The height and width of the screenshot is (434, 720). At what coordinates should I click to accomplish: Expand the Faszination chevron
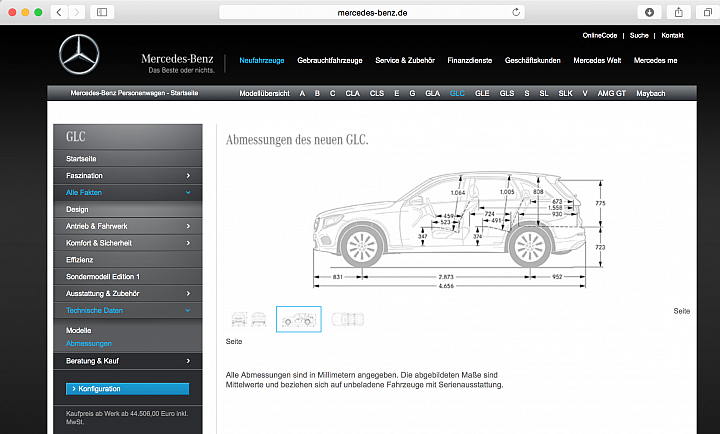coord(188,175)
